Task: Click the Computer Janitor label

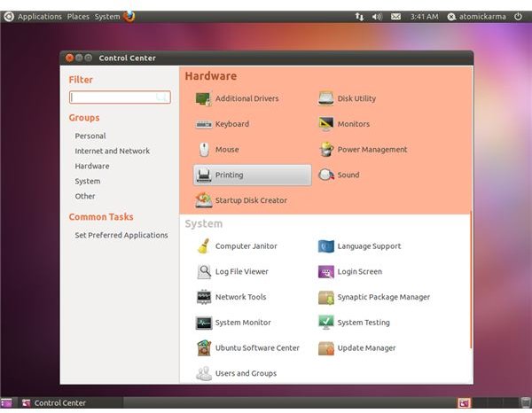Action: (x=246, y=246)
